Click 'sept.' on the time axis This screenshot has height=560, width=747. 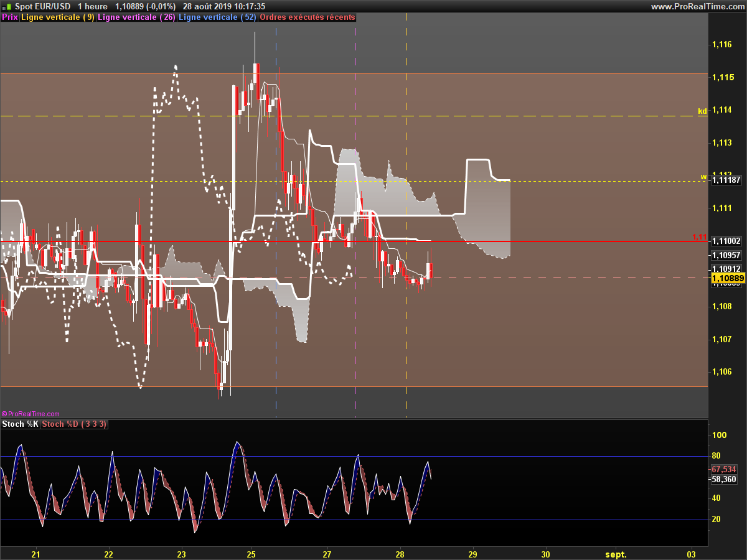pyautogui.click(x=616, y=554)
